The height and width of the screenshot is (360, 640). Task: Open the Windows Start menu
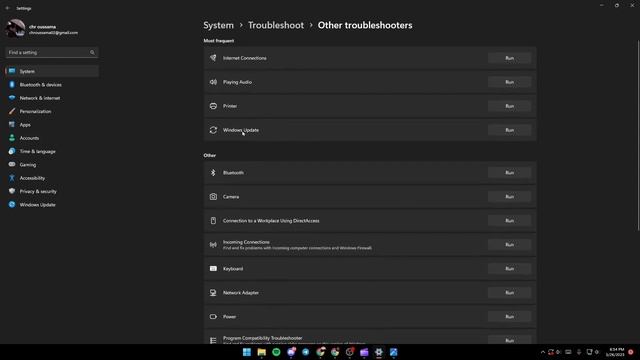click(x=247, y=352)
